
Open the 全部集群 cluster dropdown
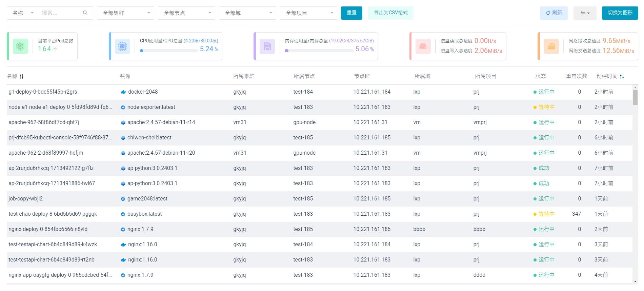tap(125, 13)
